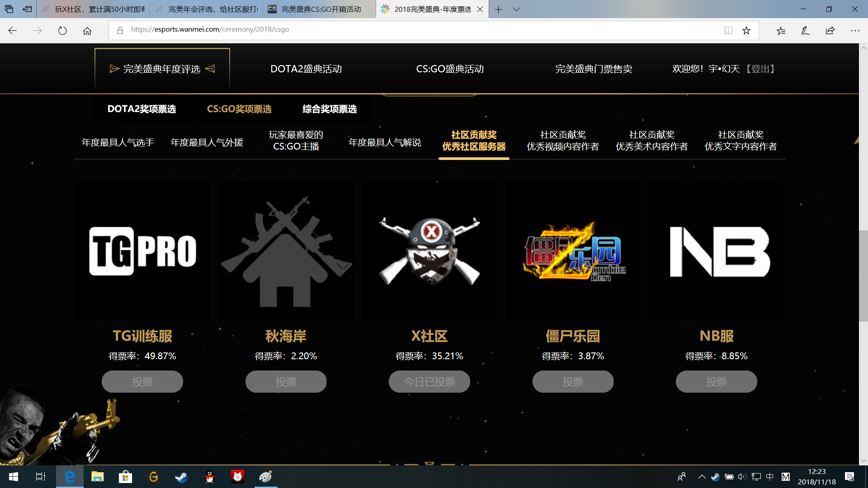Select the 年度最具人气选手 category
Screen dimensions: 868x488
click(x=117, y=142)
